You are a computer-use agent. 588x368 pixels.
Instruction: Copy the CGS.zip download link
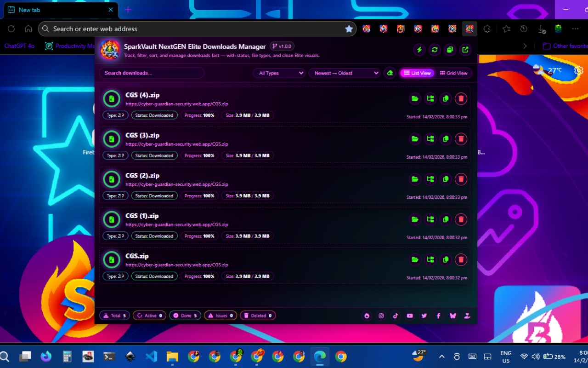[446, 259]
